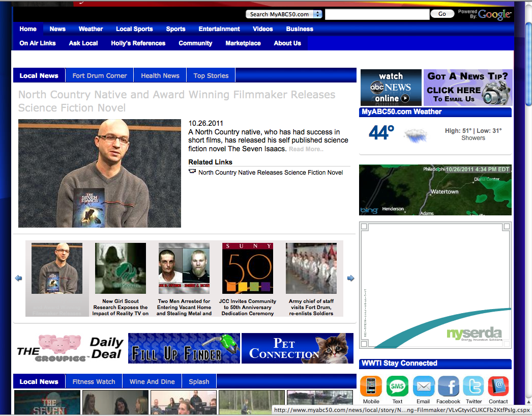
Task: Open the Weather menu item
Action: point(91,29)
